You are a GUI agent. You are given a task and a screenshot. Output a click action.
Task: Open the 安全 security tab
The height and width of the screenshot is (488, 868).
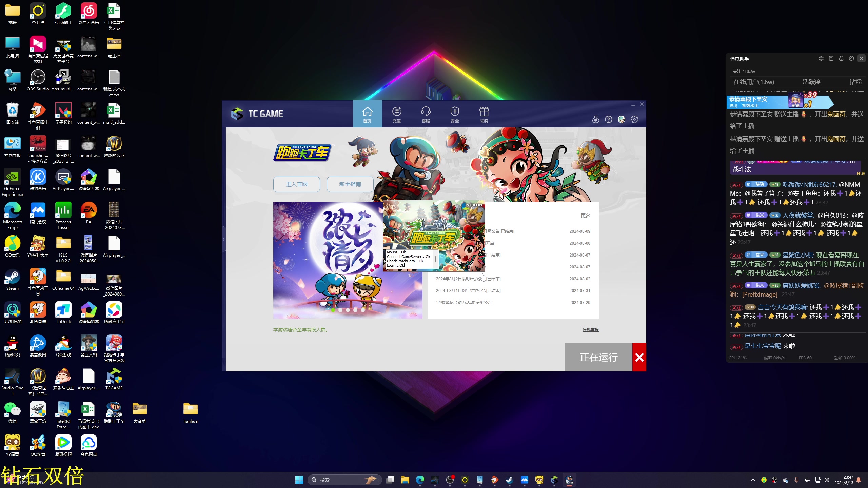point(455,114)
